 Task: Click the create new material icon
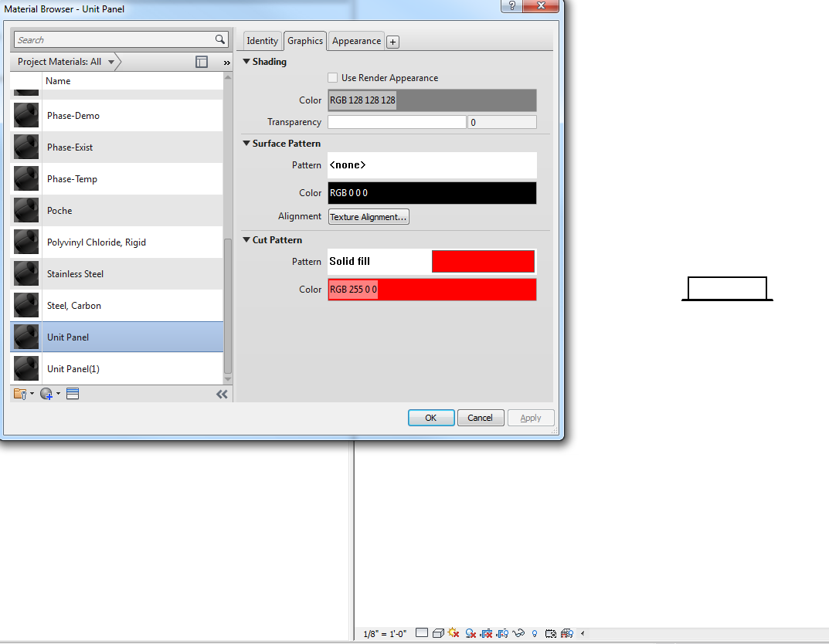pos(46,394)
